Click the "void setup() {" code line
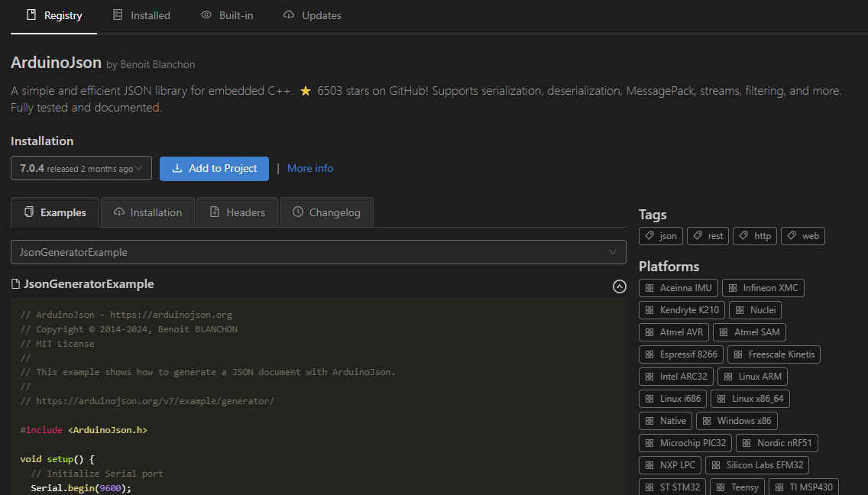Screen dimensions: 868x495 point(57,459)
